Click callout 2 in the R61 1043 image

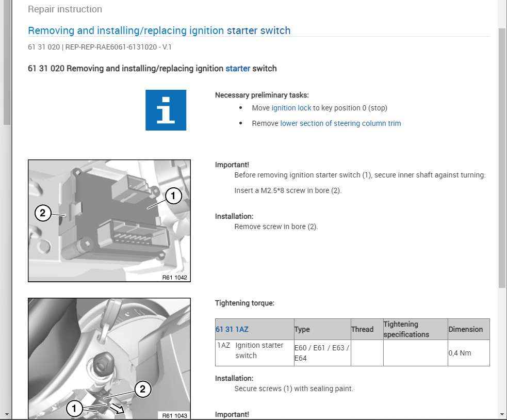click(143, 390)
